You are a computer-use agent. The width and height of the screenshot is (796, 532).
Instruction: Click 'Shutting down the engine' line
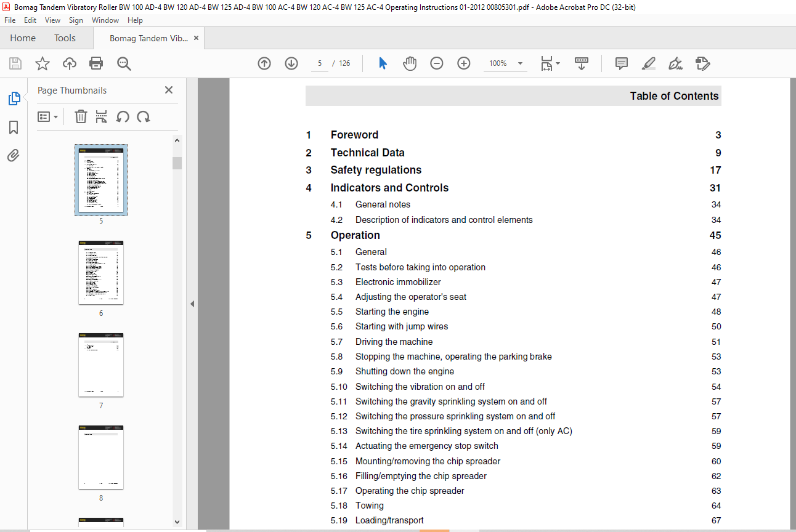tap(405, 371)
